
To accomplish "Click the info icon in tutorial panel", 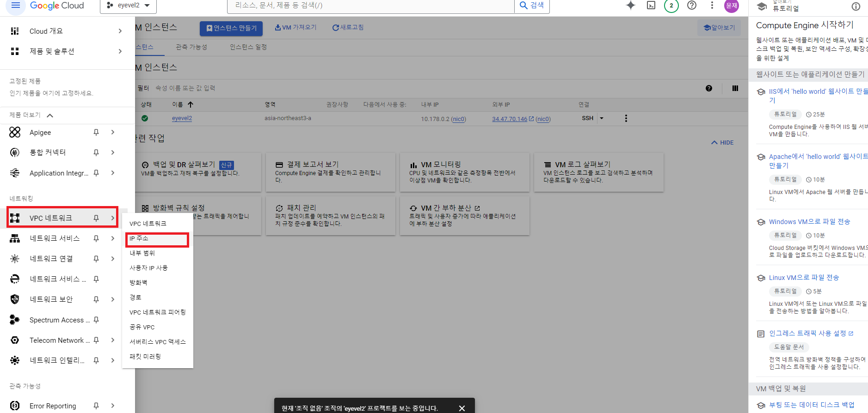I will pos(856,6).
